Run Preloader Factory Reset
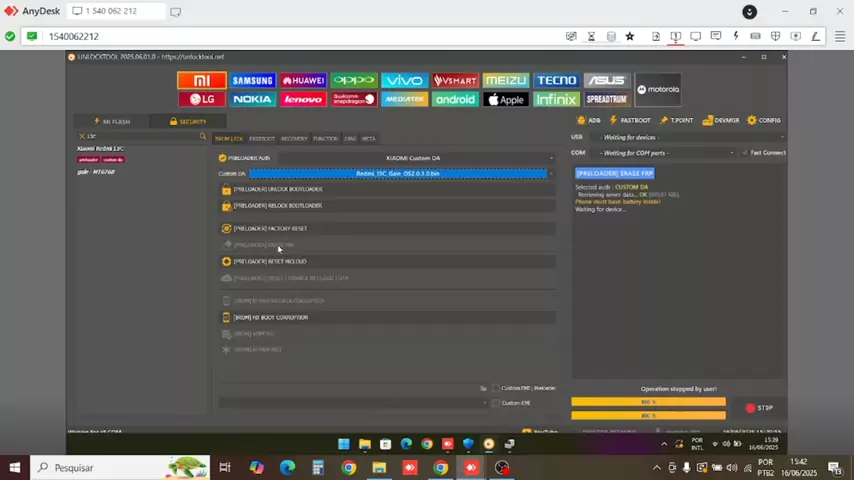The height and width of the screenshot is (480, 854). click(270, 228)
